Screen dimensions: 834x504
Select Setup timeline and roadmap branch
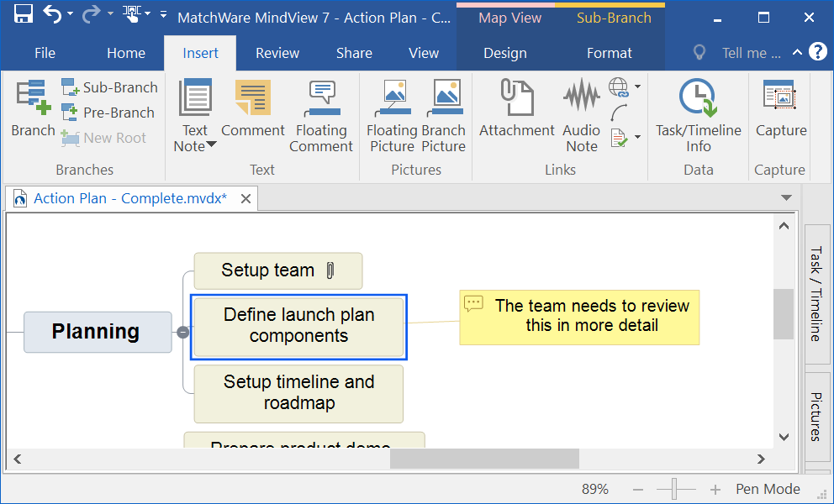pos(298,393)
